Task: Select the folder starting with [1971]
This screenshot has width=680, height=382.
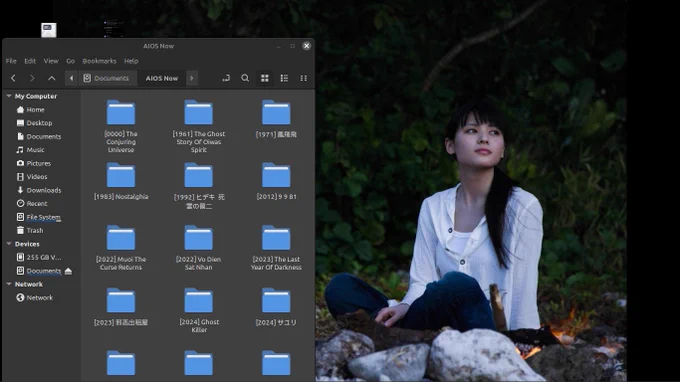Action: (x=276, y=119)
